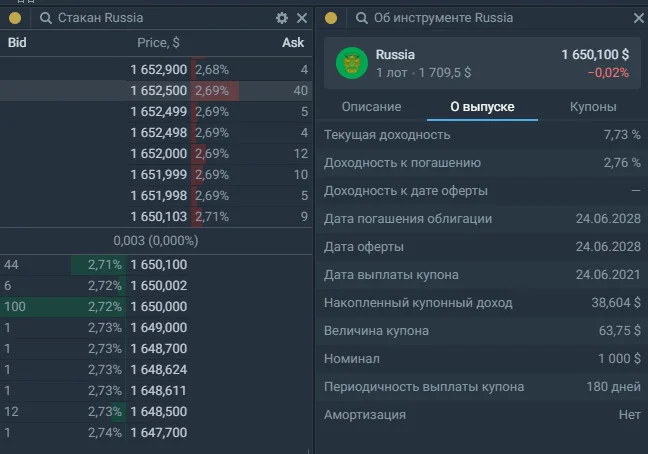Close the Стакан Russia panel
Image resolution: width=648 pixels, height=454 pixels.
(x=302, y=18)
